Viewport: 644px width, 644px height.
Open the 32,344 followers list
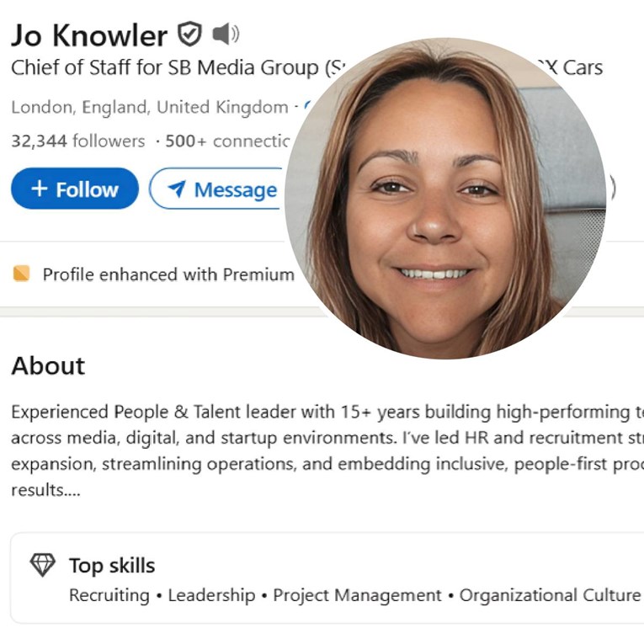(78, 141)
